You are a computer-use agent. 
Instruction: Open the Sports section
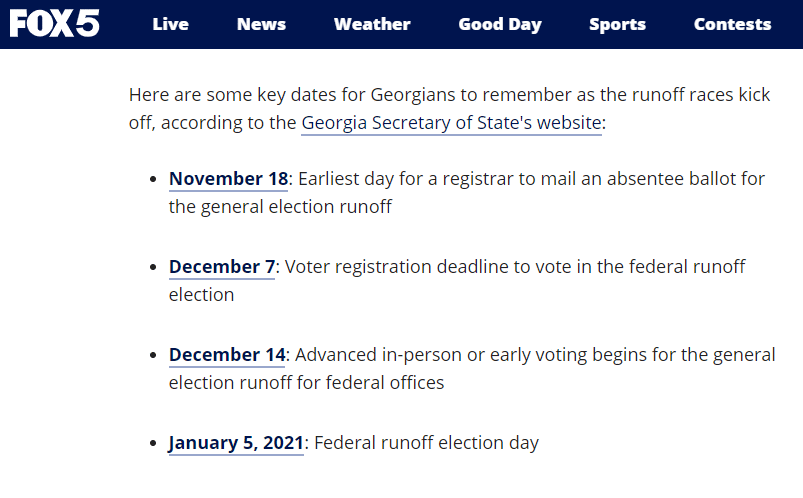pos(617,24)
